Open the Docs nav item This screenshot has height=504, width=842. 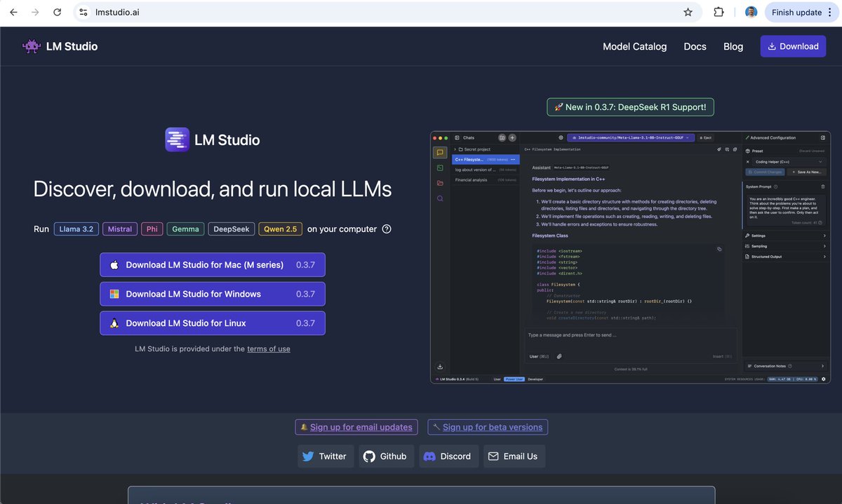(695, 46)
